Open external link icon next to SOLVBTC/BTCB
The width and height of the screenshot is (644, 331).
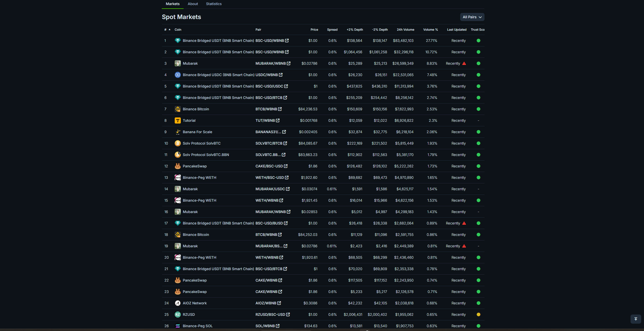tap(285, 143)
